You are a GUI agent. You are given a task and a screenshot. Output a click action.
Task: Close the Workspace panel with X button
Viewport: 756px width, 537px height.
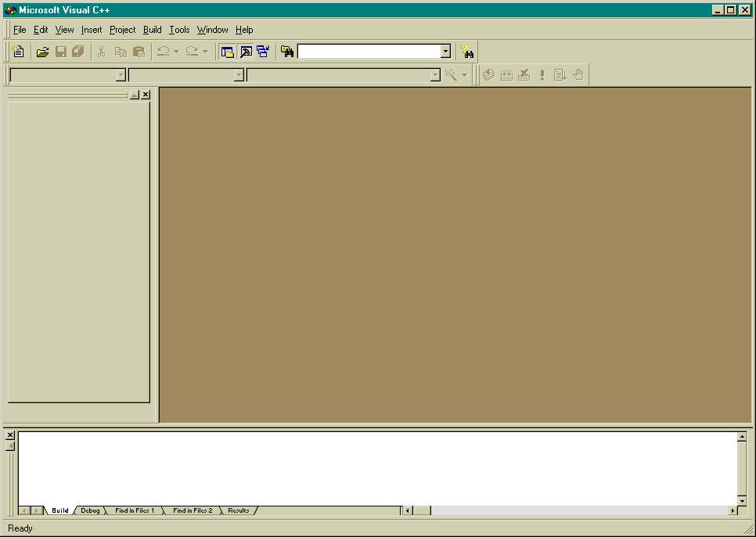point(146,95)
